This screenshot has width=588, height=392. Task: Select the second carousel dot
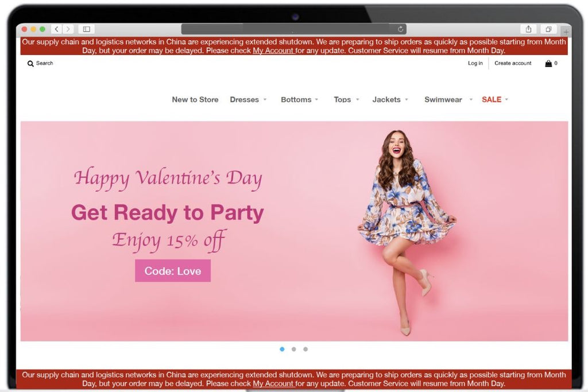click(294, 349)
